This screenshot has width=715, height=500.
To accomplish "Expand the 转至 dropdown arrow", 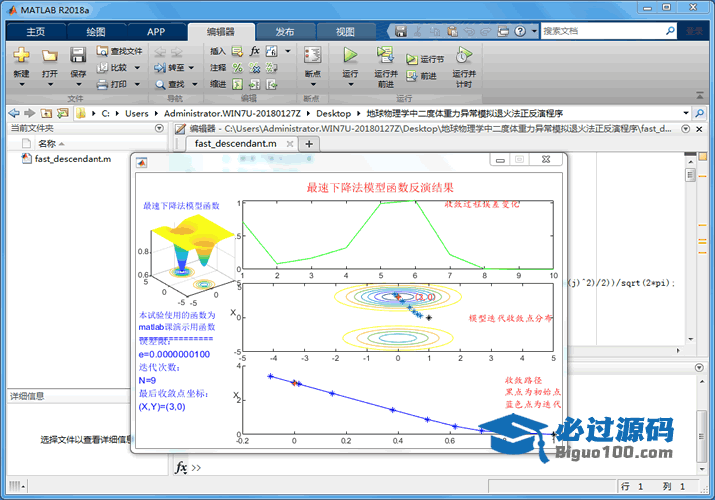I will [x=191, y=68].
